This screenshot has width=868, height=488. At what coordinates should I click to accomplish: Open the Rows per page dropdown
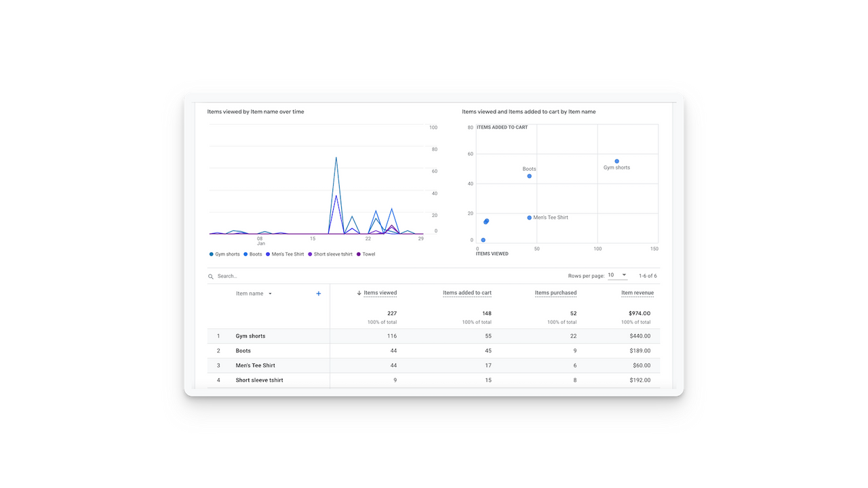pos(617,275)
